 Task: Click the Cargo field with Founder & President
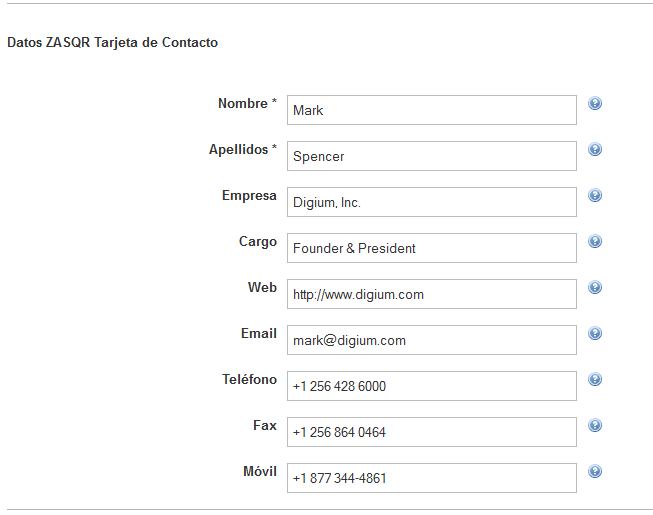[431, 248]
